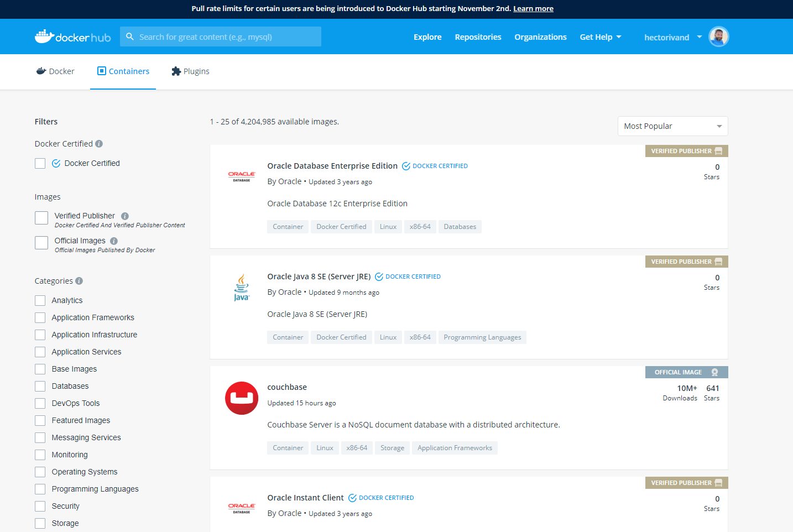The height and width of the screenshot is (532, 793).
Task: Select the Application Infrastructure checkbox
Action: (40, 335)
